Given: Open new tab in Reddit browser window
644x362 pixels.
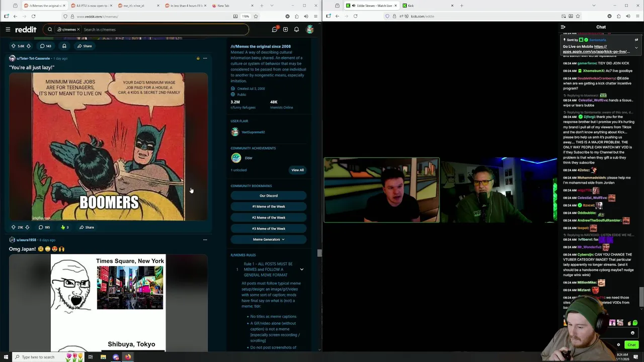Looking at the screenshot, I should 262,6.
